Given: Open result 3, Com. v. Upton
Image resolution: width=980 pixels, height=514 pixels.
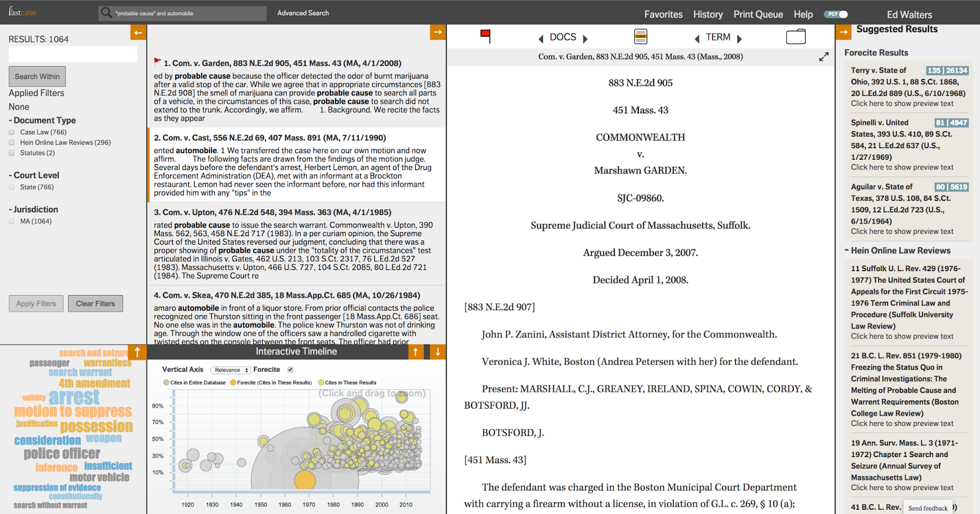Looking at the screenshot, I should tap(273, 212).
